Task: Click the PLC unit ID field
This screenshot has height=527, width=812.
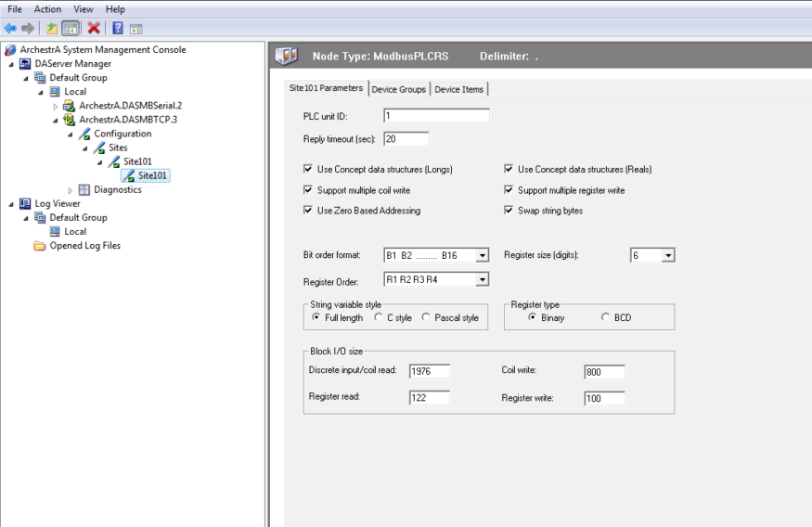Action: [x=436, y=115]
